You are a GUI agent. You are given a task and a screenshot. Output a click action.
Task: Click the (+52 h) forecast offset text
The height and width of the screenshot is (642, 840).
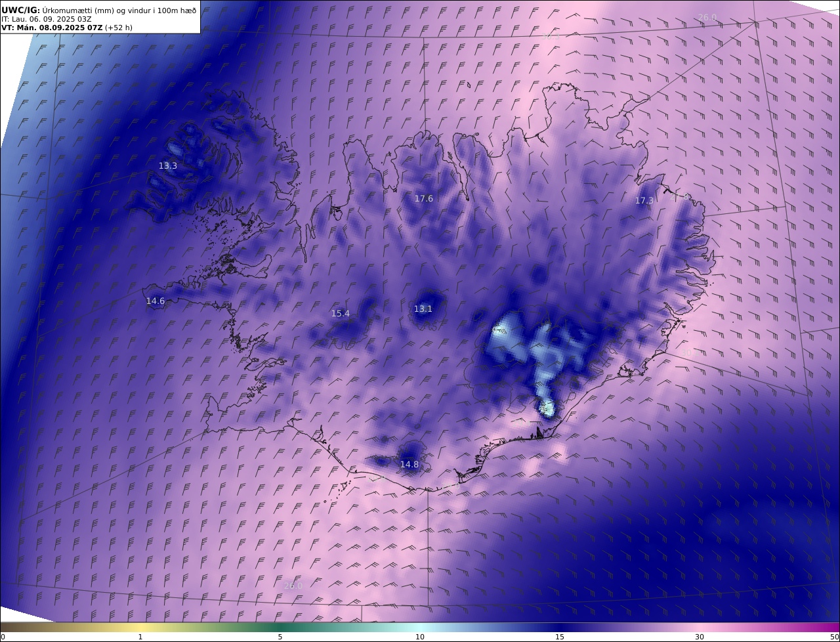[119, 28]
